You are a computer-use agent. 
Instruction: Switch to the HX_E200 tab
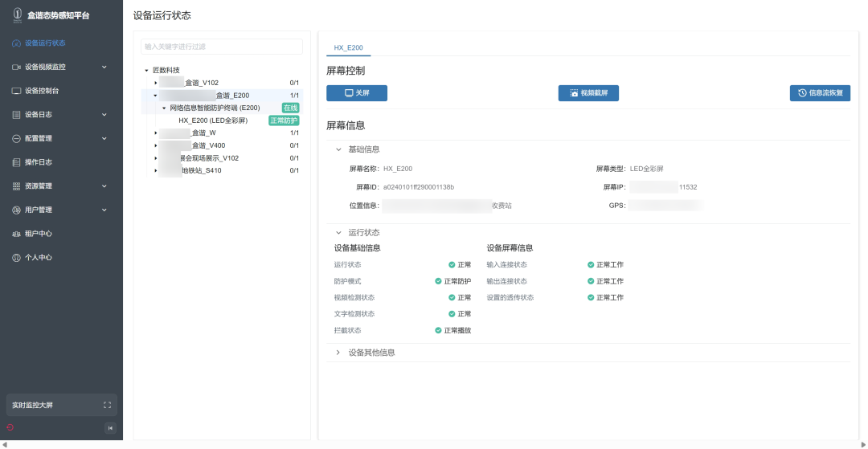[x=348, y=48]
